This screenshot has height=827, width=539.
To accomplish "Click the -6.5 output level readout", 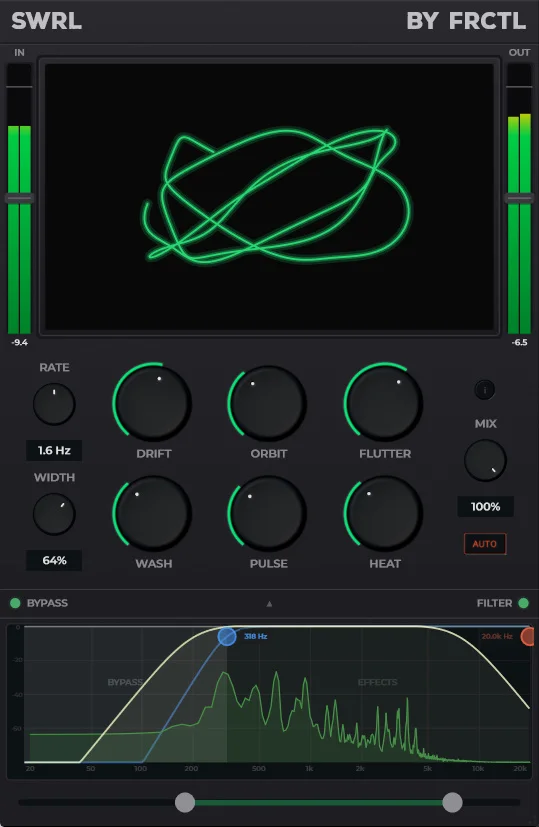I will point(519,342).
